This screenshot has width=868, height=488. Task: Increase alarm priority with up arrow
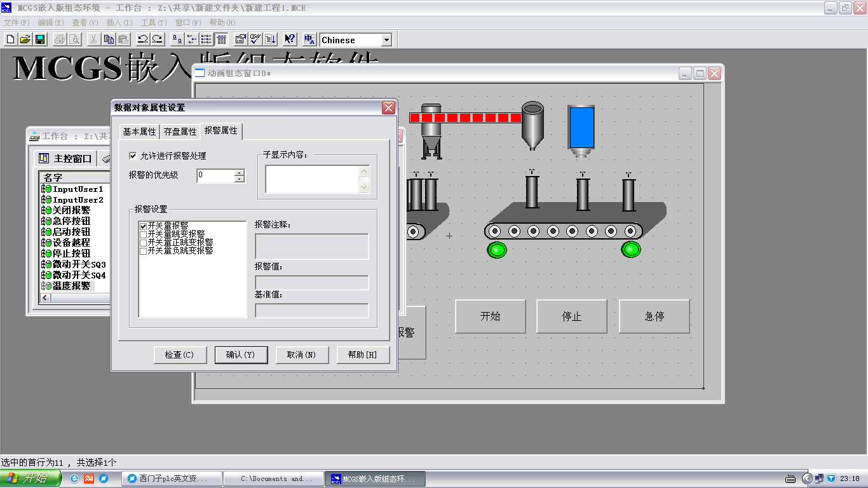tap(239, 173)
